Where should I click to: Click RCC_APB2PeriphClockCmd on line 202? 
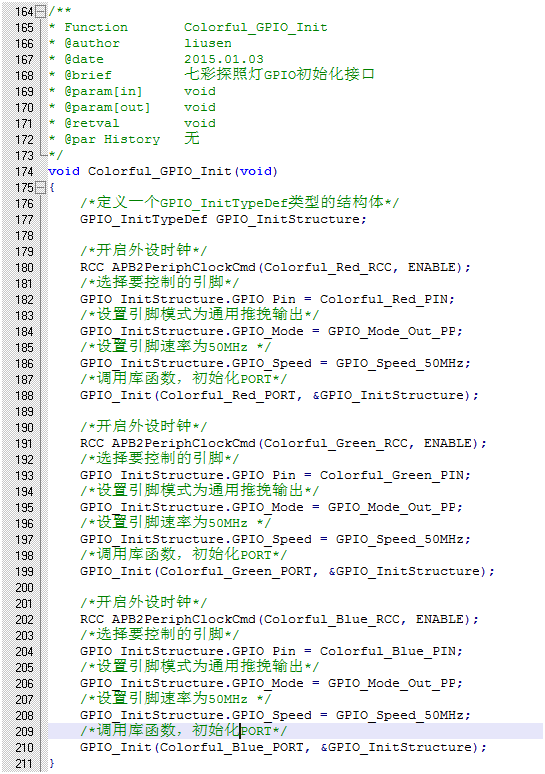point(168,619)
